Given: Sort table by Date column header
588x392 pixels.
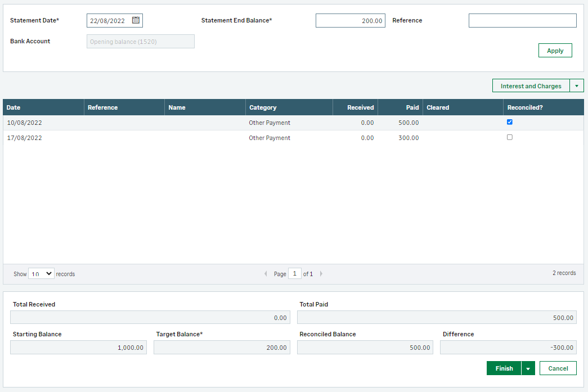Looking at the screenshot, I should point(14,107).
